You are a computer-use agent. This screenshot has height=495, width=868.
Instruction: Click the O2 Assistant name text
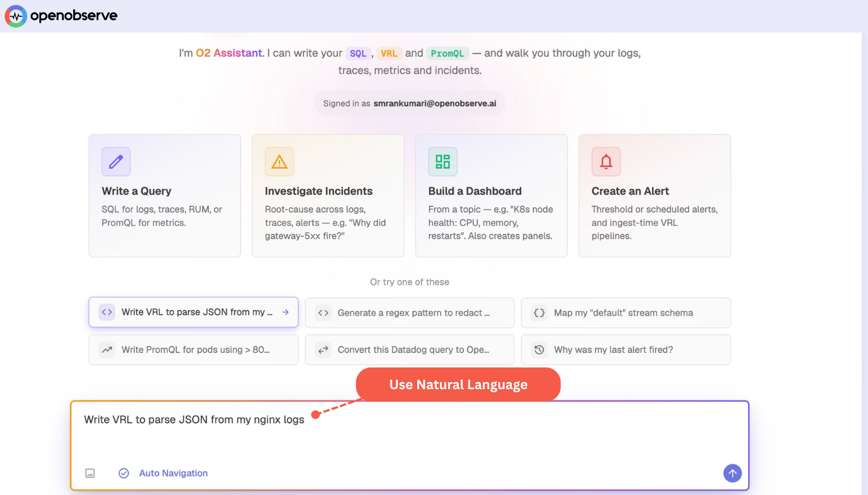click(x=229, y=53)
